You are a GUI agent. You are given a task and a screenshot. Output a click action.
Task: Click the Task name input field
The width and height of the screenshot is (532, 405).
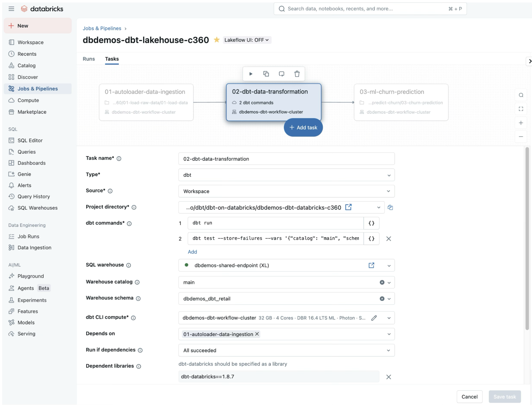coord(286,159)
